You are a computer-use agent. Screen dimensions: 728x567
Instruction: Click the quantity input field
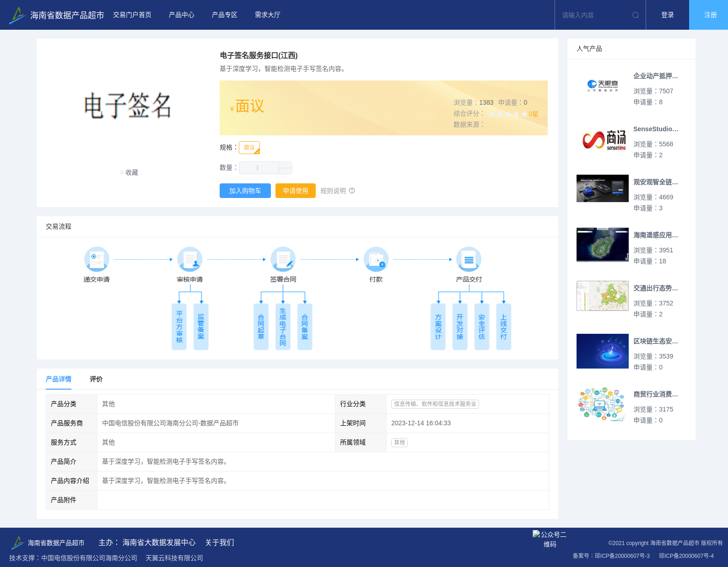259,168
